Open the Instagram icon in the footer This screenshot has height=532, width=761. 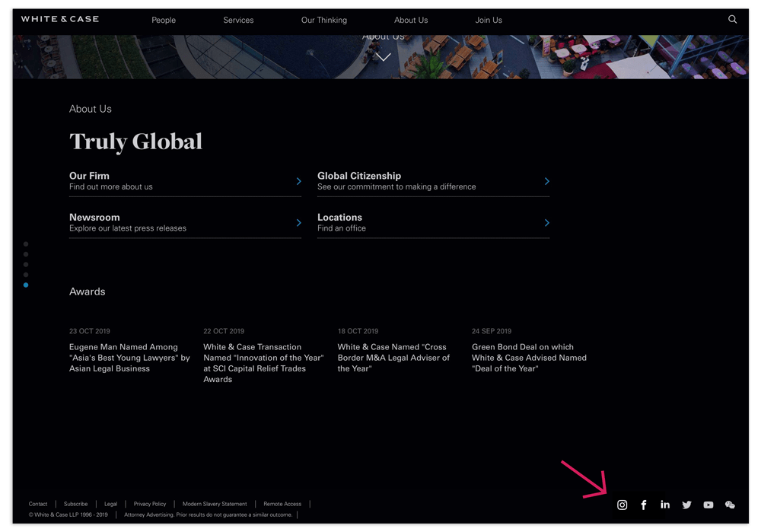(622, 505)
